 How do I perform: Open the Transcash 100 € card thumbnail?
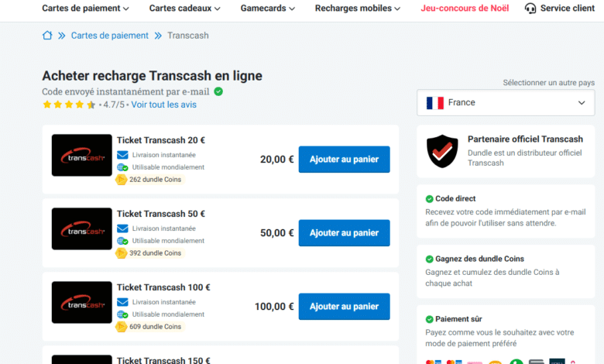(81, 302)
